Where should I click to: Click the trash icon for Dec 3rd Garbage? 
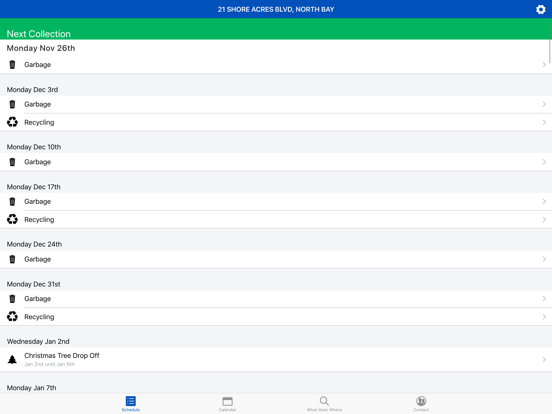(x=12, y=104)
